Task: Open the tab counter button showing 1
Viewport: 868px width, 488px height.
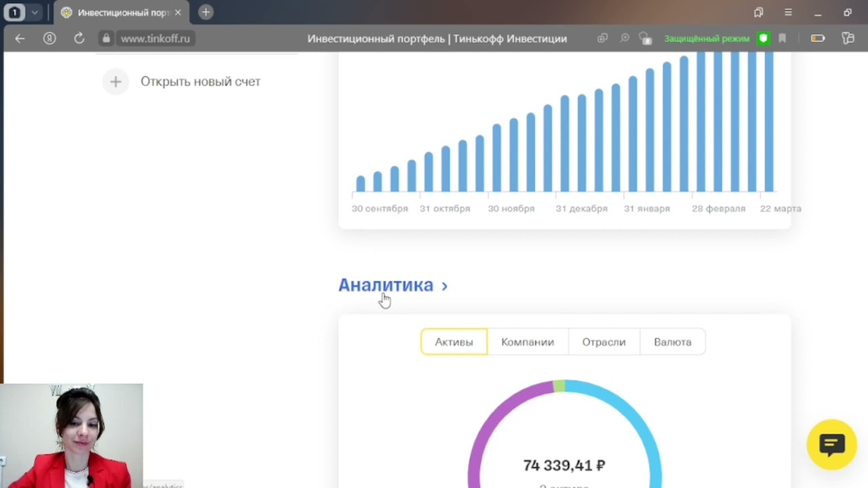Action: point(14,12)
